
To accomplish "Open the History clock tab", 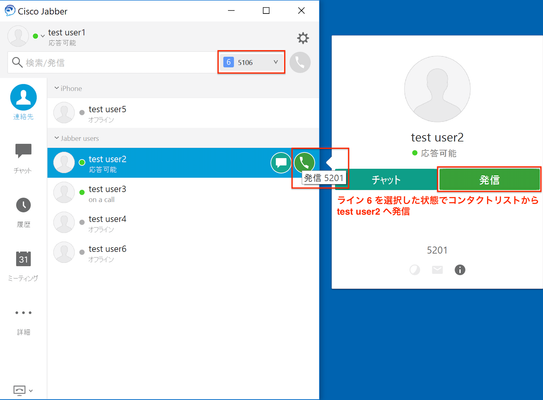I will 23,213.
